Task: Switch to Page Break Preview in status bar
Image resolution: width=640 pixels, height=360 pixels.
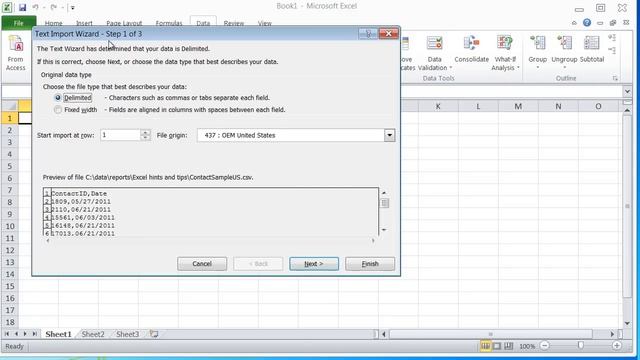Action: coord(509,346)
